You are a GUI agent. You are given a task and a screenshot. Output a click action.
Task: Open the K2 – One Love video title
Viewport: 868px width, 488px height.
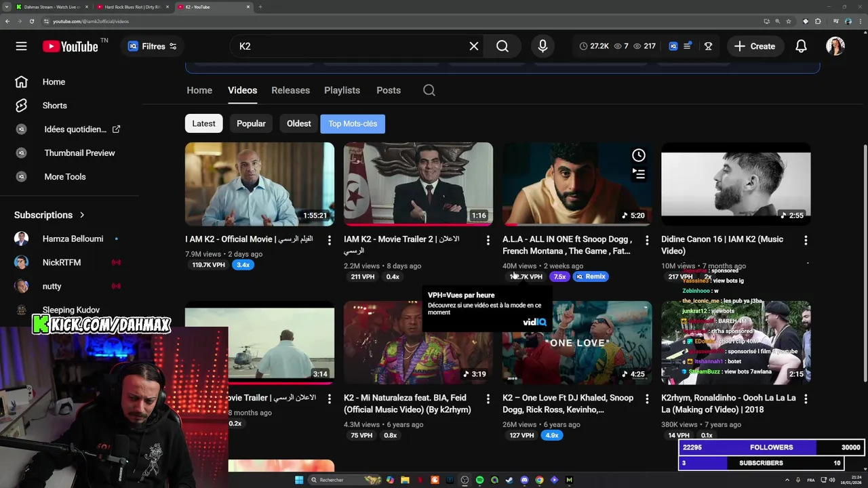coord(568,403)
